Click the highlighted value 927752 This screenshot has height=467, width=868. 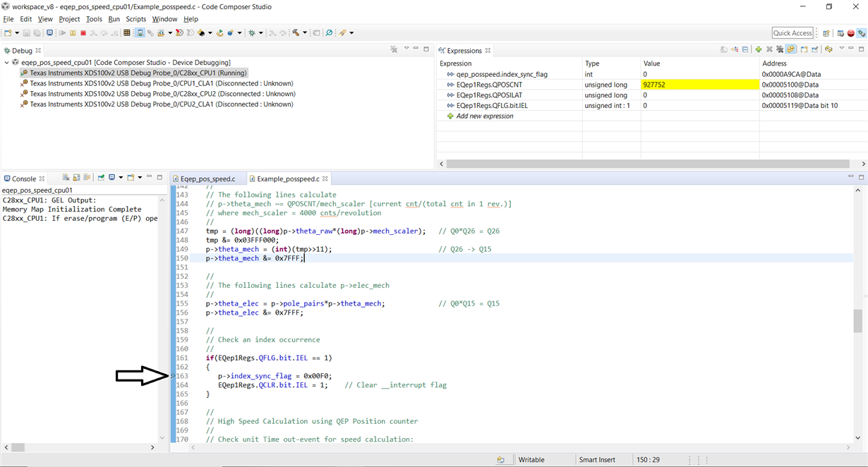(700, 85)
